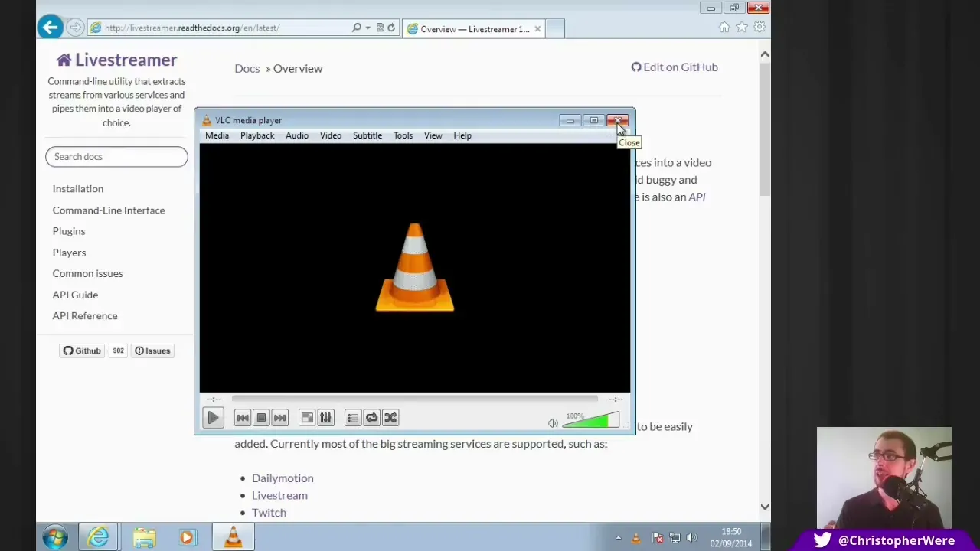980x551 pixels.
Task: Open VLC Subtitle menu
Action: tap(367, 135)
